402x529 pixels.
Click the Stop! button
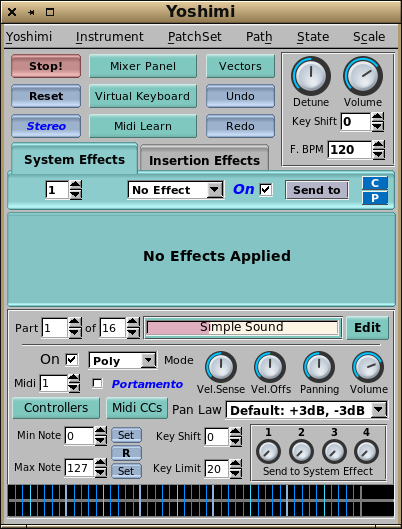click(x=46, y=66)
